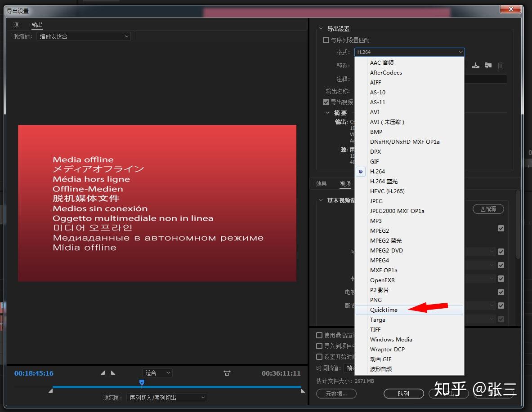Choose AAC audio format from the list

[410, 62]
